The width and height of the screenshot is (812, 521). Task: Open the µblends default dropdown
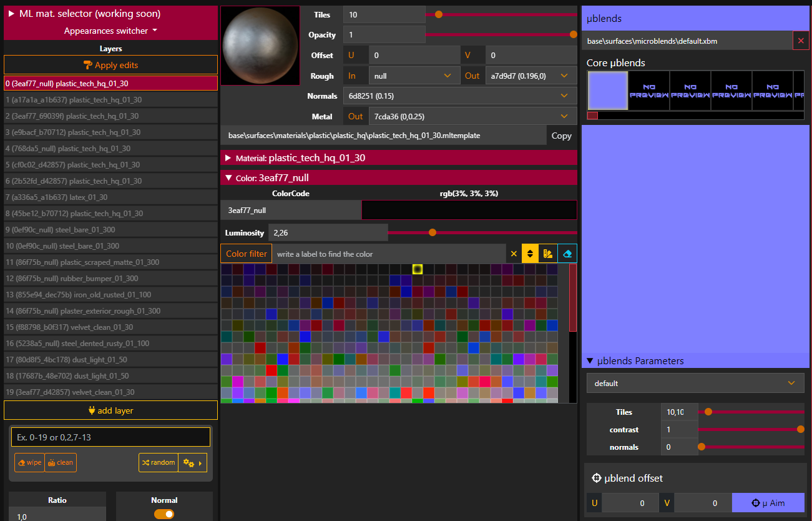point(695,383)
